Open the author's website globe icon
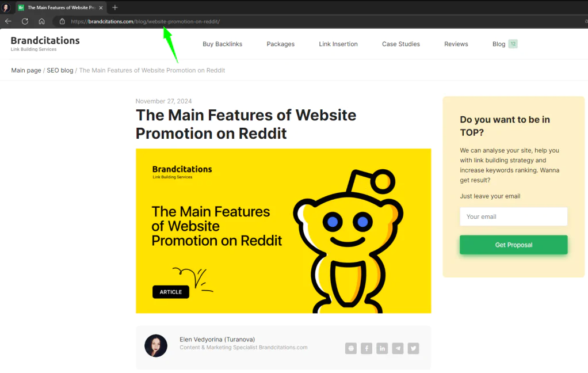 pyautogui.click(x=350, y=348)
